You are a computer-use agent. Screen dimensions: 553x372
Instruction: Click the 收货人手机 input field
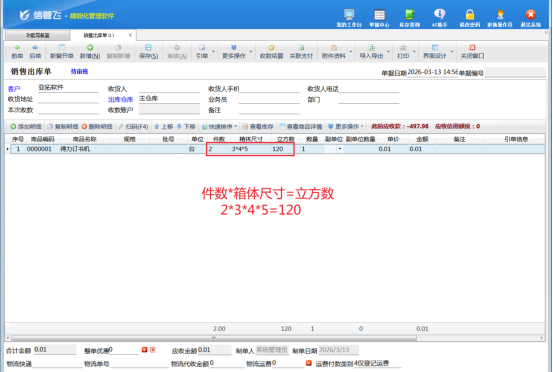(x=270, y=89)
